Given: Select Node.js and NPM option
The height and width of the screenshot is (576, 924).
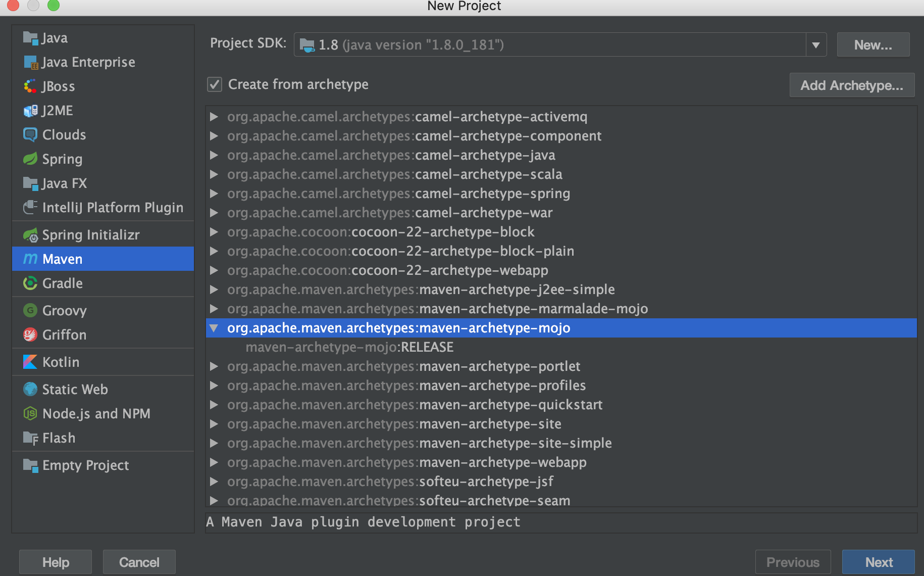Looking at the screenshot, I should point(103,414).
